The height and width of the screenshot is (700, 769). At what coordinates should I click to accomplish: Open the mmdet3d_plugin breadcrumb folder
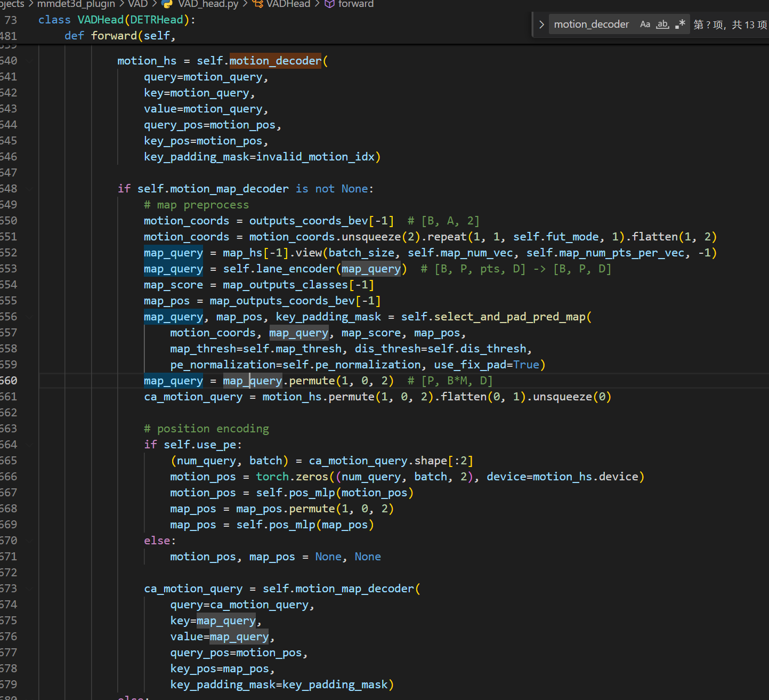click(x=76, y=4)
